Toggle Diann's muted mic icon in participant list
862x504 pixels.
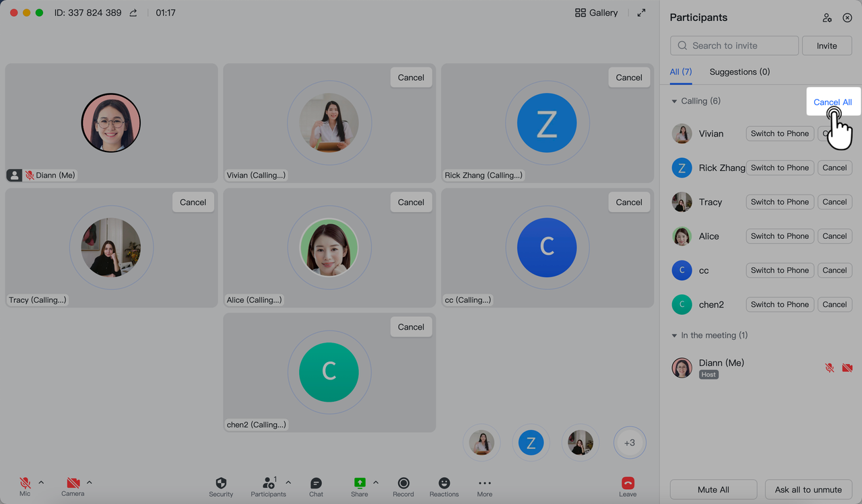pos(830,368)
